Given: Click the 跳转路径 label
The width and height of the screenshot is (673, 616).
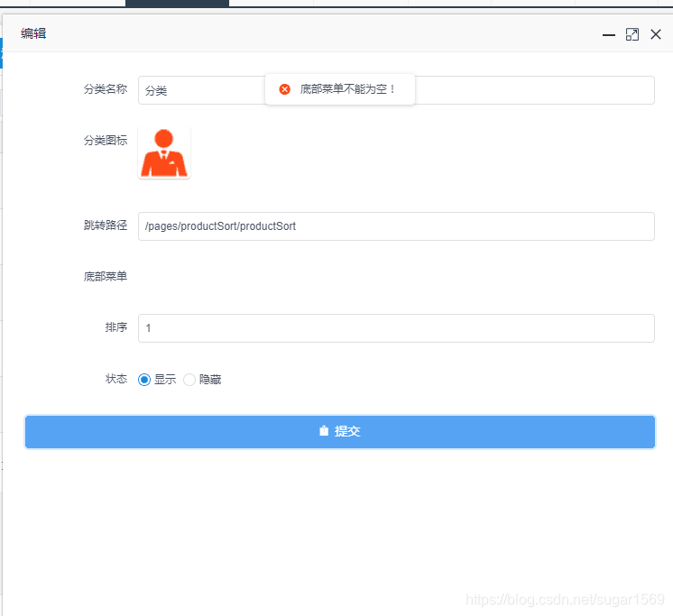Looking at the screenshot, I should coord(106,225).
